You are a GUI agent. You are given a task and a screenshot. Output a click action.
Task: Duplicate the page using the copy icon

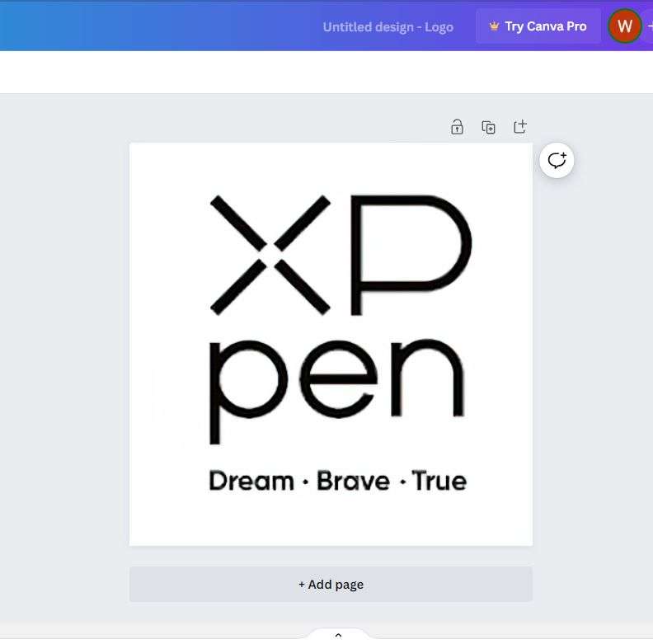pyautogui.click(x=488, y=127)
